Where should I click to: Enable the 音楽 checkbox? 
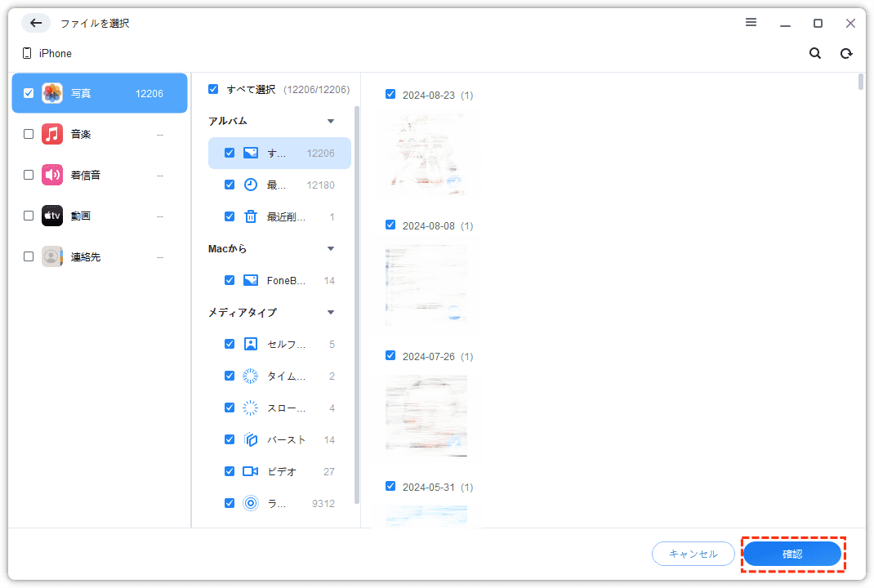(x=29, y=134)
